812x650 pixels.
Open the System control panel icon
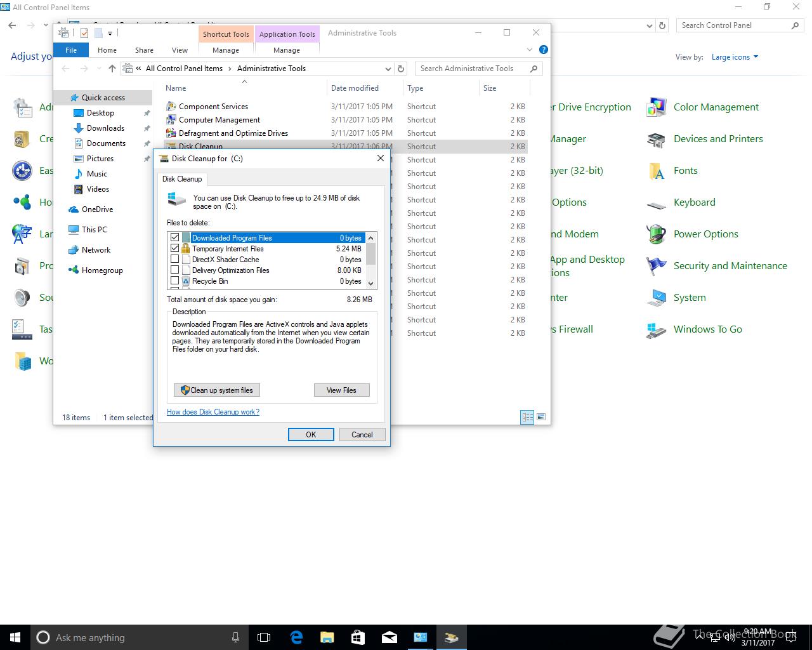(x=657, y=298)
